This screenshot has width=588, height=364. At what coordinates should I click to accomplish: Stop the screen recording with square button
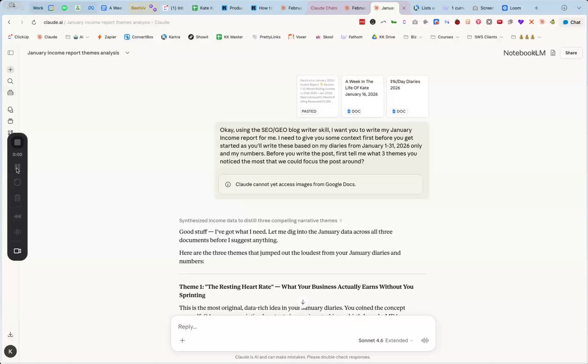17,143
